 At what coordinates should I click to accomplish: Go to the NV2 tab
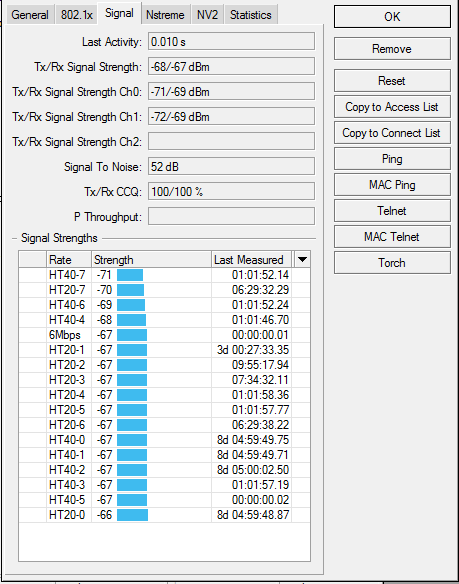click(207, 15)
